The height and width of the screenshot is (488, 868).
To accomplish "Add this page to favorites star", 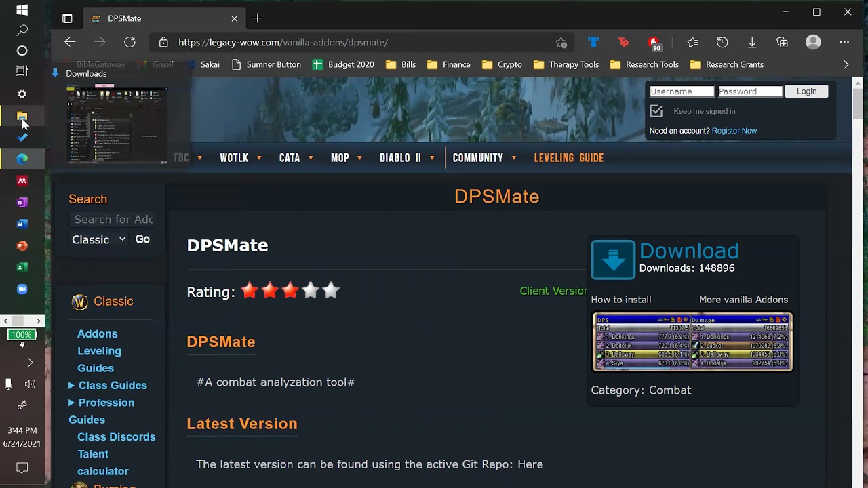I will pyautogui.click(x=561, y=42).
